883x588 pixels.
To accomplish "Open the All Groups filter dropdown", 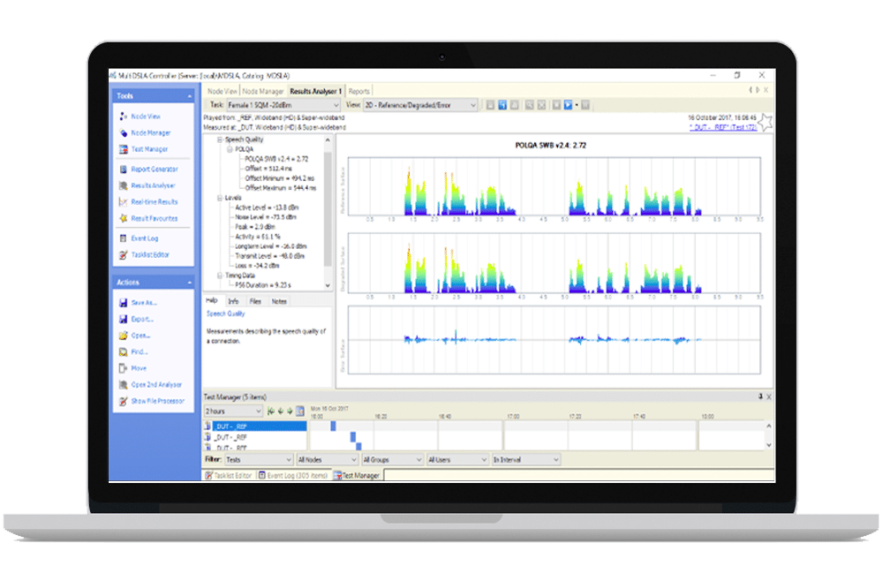I will coord(393,460).
